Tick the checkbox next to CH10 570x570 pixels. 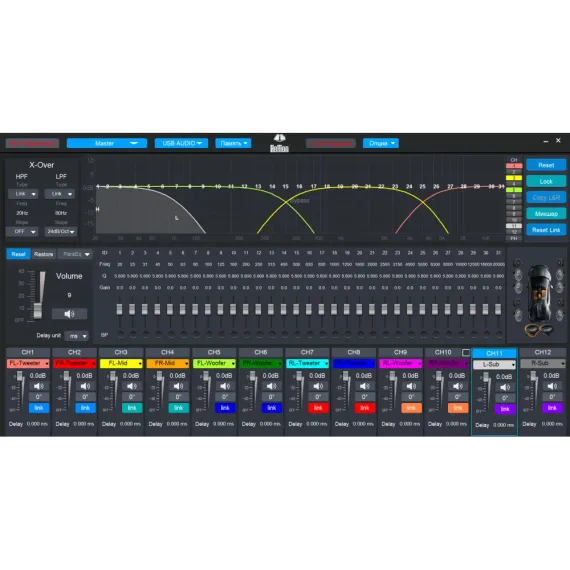click(466, 352)
